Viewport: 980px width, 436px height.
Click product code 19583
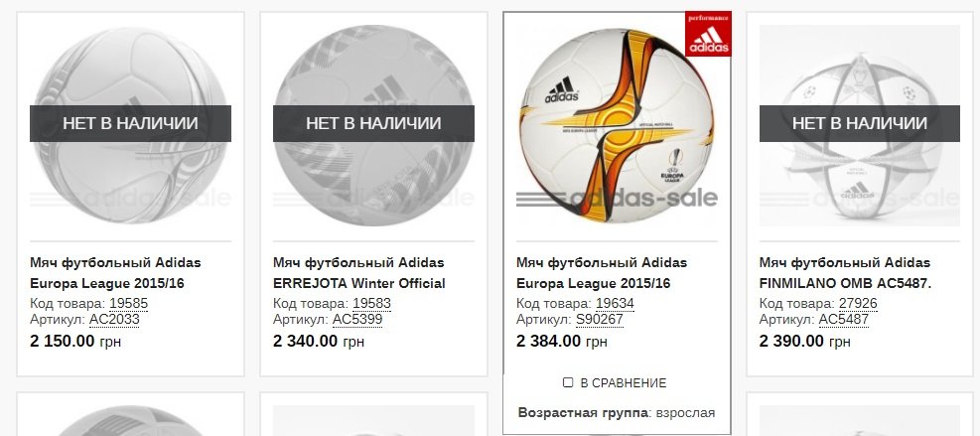pyautogui.click(x=372, y=304)
